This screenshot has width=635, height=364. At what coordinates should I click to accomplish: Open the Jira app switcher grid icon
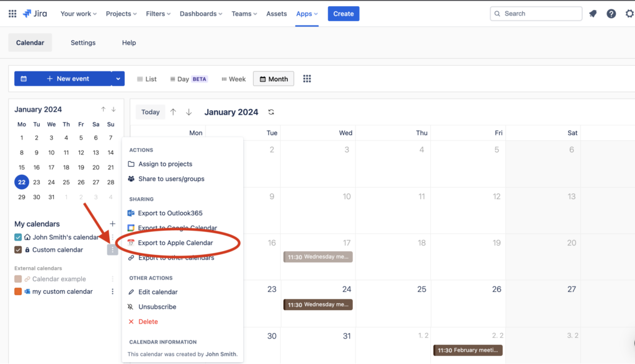click(12, 14)
